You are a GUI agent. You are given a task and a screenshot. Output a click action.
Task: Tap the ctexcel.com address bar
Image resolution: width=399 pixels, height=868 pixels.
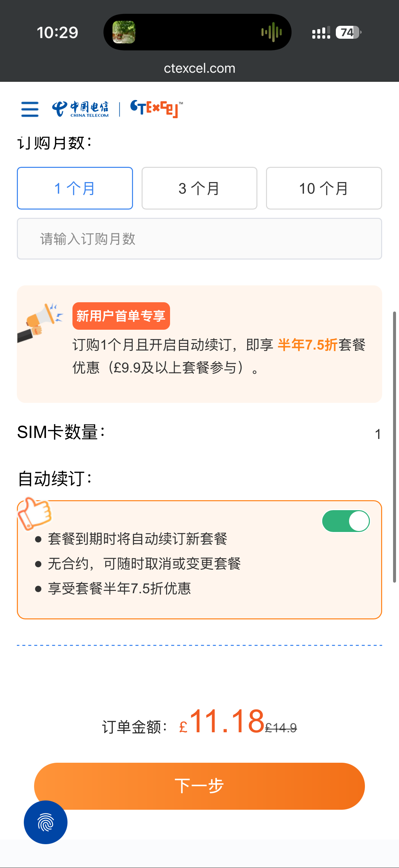[x=199, y=69]
